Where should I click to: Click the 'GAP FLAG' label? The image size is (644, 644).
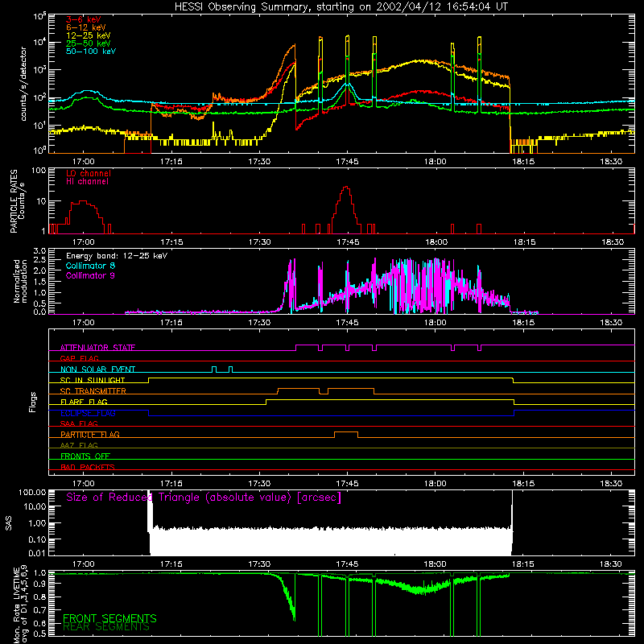[x=79, y=358]
